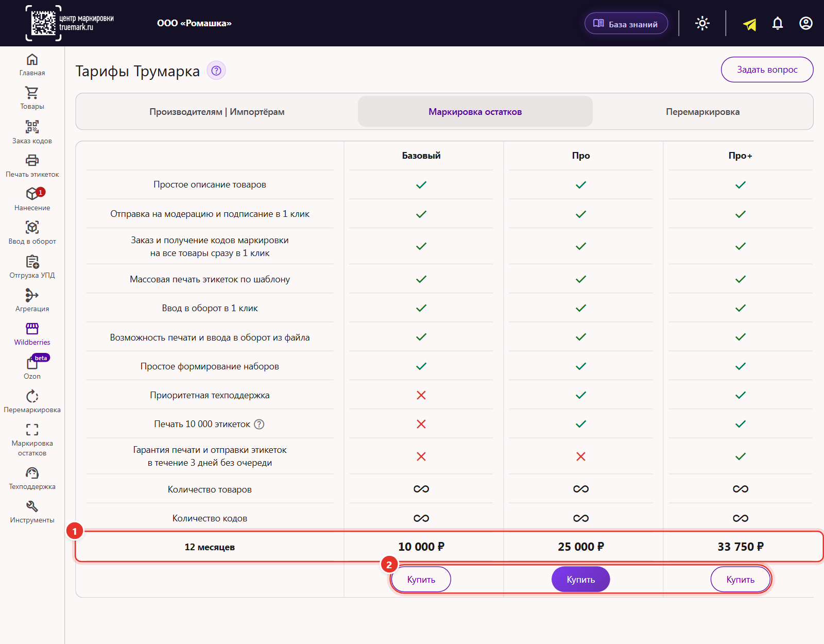Open Печать этикеток section
The image size is (824, 644).
[32, 166]
